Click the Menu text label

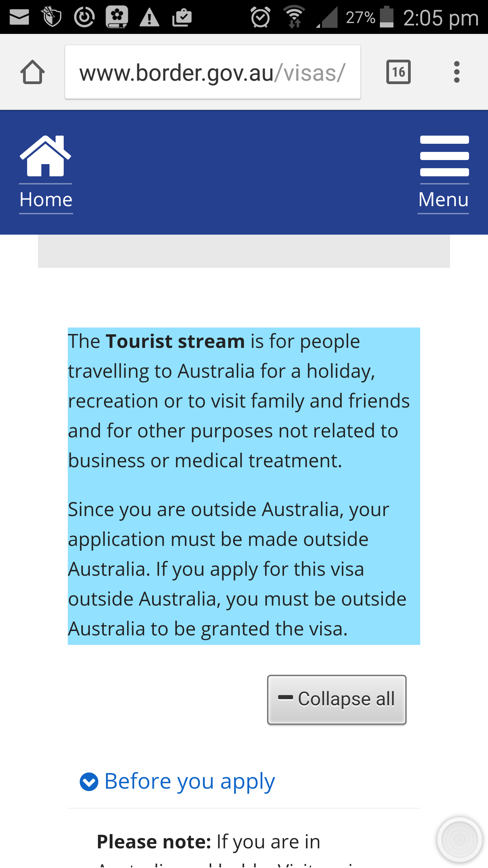pyautogui.click(x=443, y=199)
